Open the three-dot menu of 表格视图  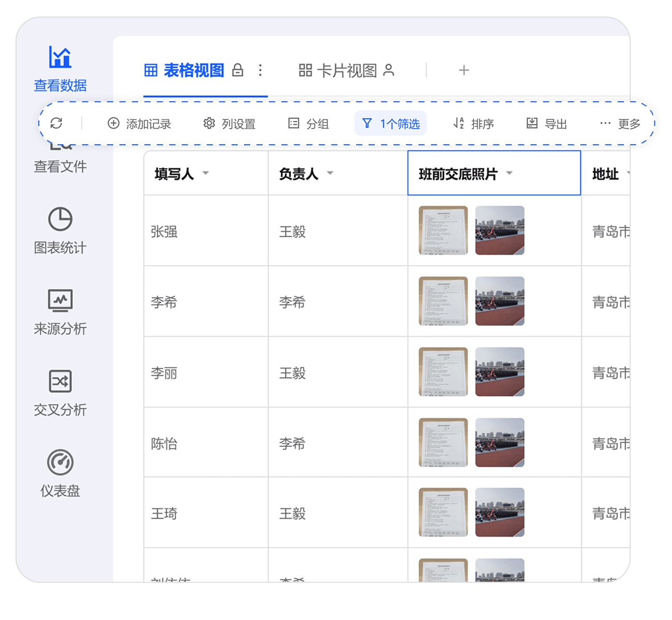261,70
